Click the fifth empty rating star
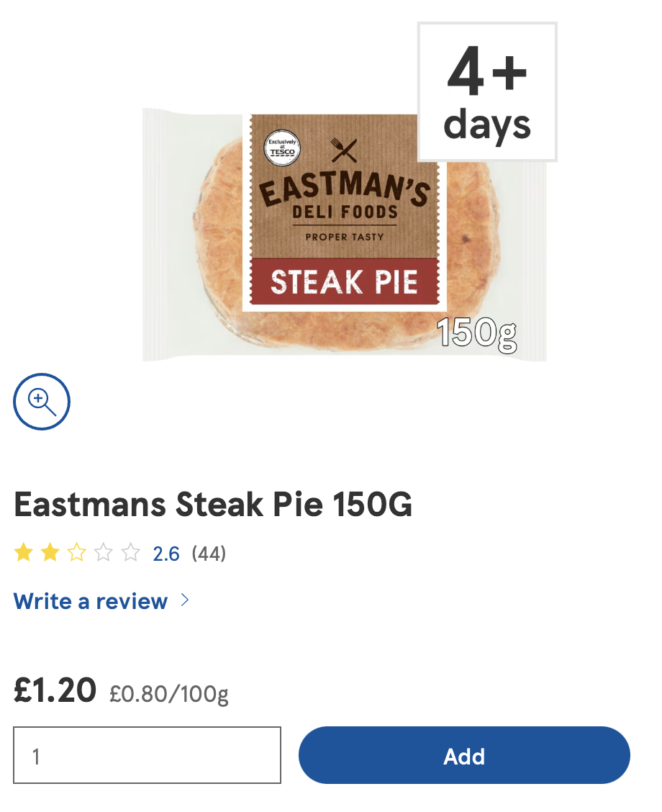662x812 pixels. (130, 553)
